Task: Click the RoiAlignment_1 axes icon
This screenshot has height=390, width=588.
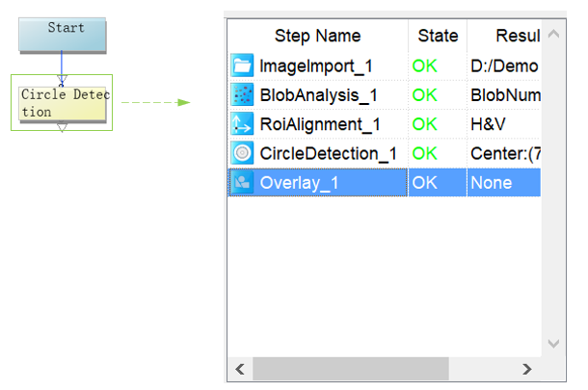Action: coord(242,124)
